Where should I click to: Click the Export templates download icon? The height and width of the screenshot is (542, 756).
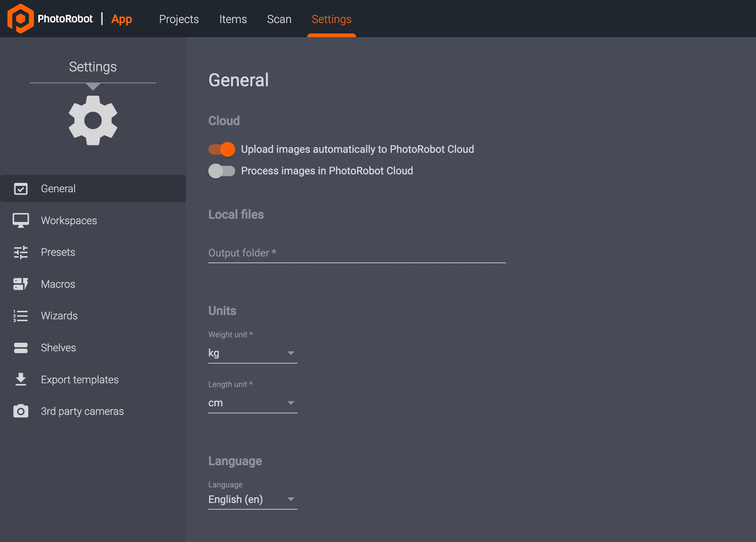point(21,380)
